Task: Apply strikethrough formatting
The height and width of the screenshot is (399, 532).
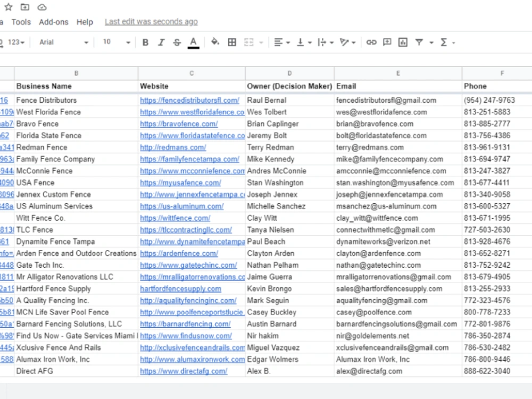Action: 177,43
